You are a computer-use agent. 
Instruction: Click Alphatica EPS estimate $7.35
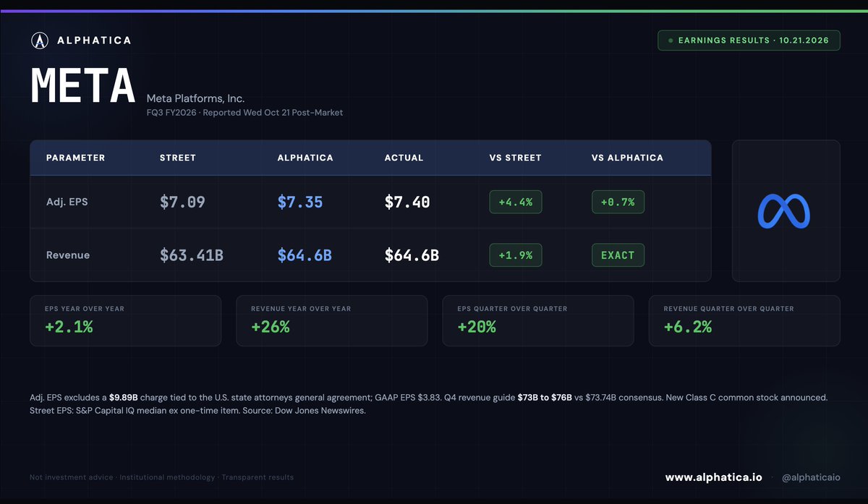pyautogui.click(x=299, y=202)
